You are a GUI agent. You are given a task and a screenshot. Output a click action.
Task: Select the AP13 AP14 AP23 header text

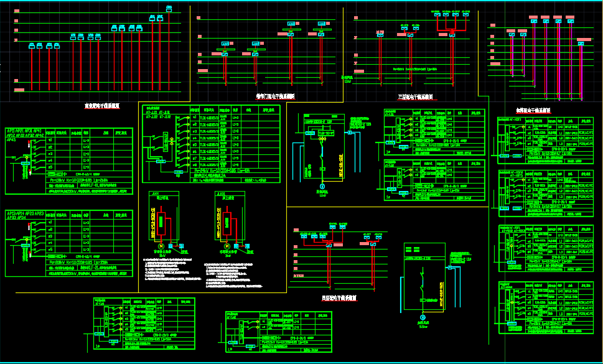(x=25, y=215)
